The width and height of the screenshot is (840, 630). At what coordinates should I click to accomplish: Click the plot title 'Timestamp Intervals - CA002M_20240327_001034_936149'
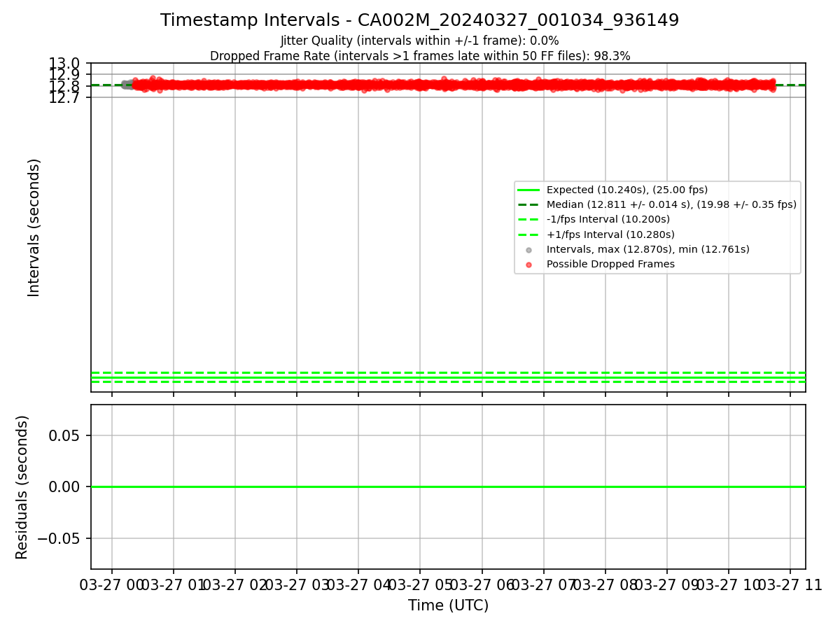pos(419,20)
